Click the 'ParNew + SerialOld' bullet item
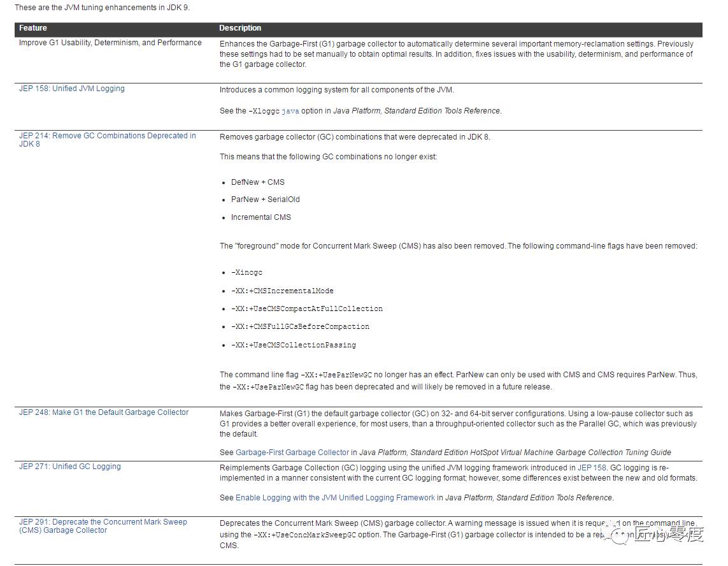 tap(265, 200)
